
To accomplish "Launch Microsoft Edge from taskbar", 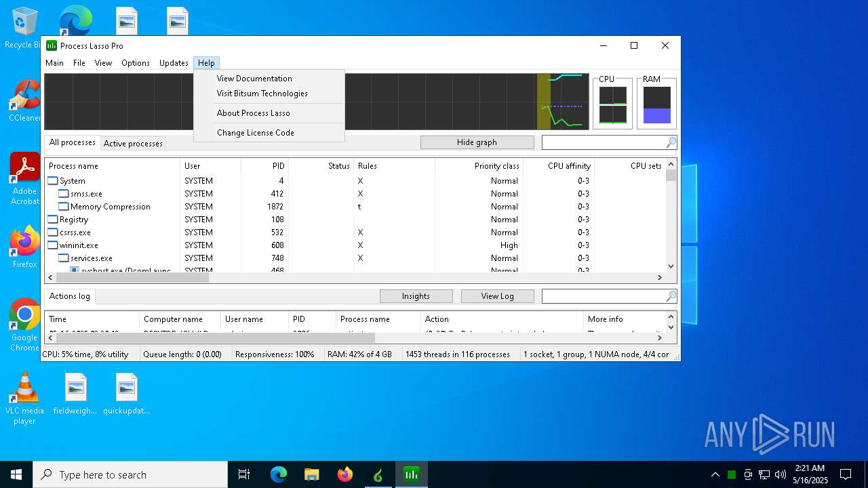I will (279, 474).
